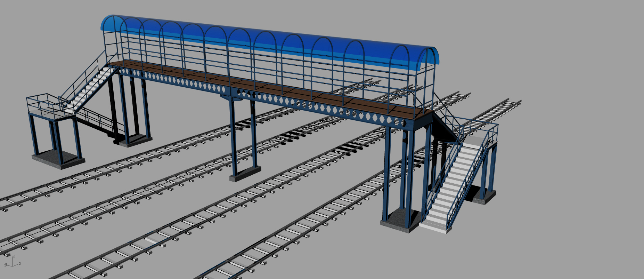Select the concrete base under left landing

[x=58, y=160]
